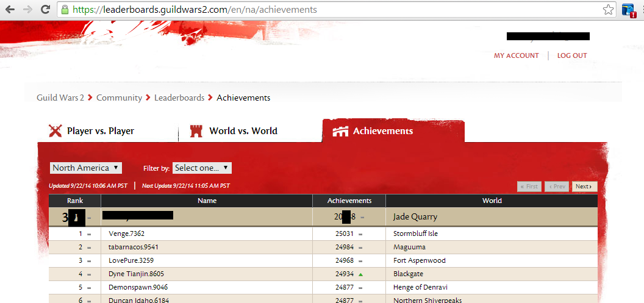Click the Name column header
Screen dimensions: 644x303
pos(207,201)
